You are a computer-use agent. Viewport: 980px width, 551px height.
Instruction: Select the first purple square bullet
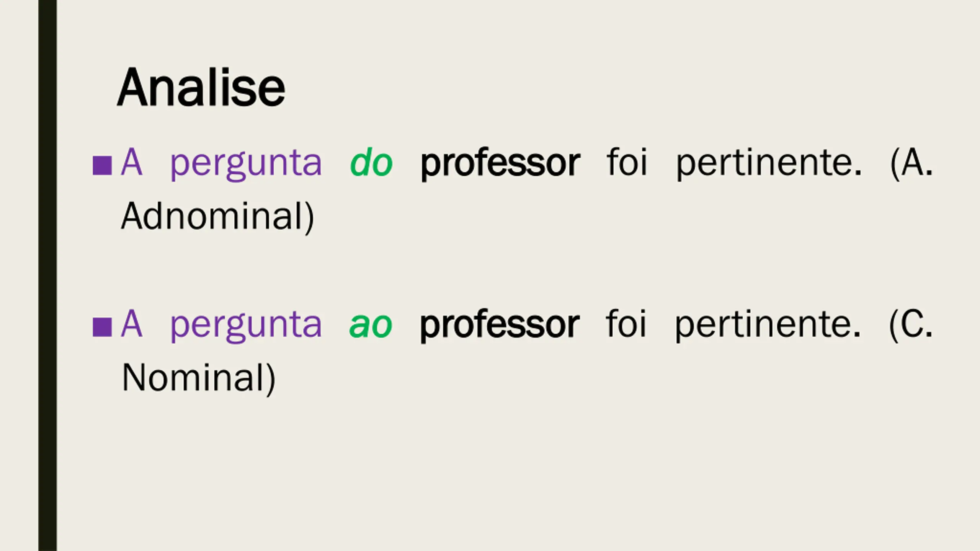pos(102,165)
